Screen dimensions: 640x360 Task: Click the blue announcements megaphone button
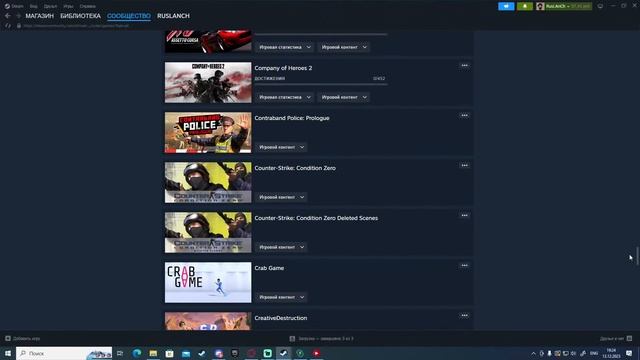(506, 6)
